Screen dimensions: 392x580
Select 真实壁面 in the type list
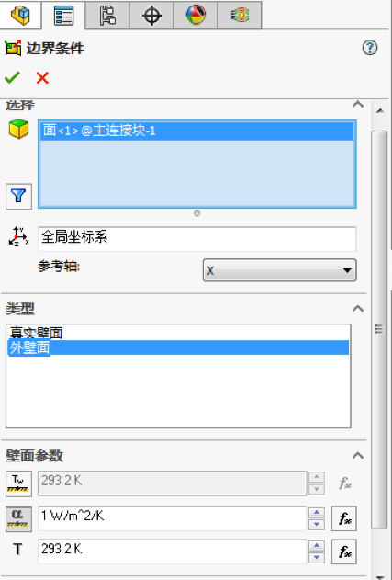point(36,333)
